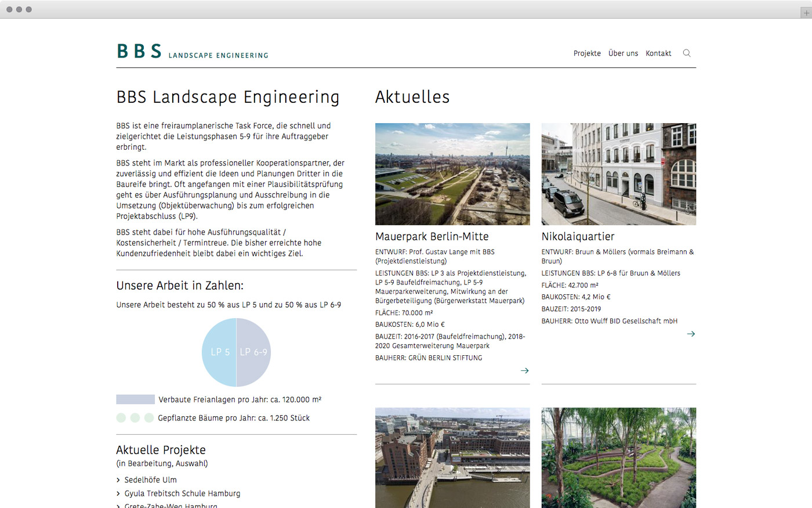The image size is (812, 508).
Task: Click the FLÄCHE: 42.700 m² text
Action: point(570,285)
